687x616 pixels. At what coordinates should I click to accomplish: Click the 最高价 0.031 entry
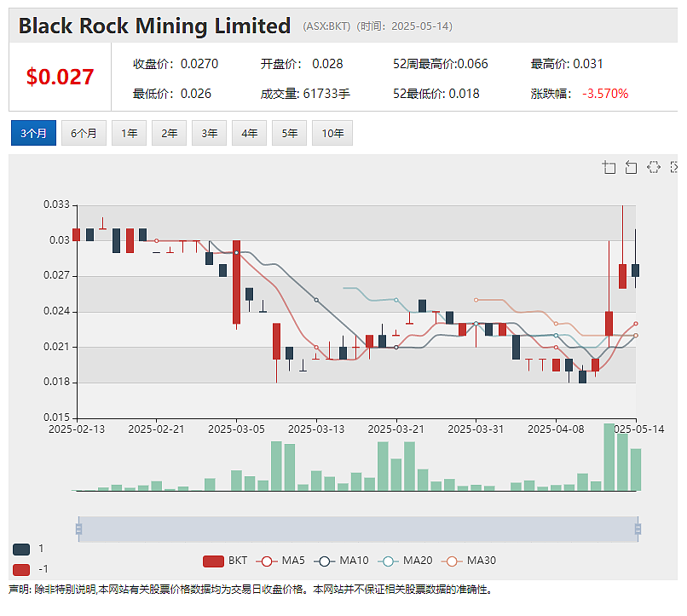tap(567, 64)
